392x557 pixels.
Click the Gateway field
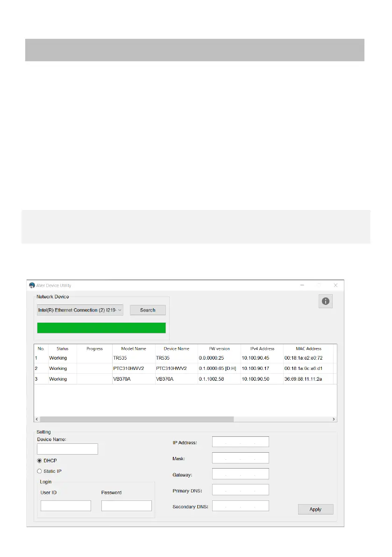click(241, 474)
